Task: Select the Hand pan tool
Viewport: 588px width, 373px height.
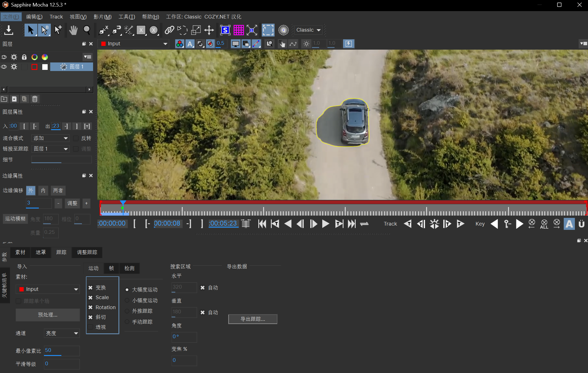Action: tap(73, 30)
